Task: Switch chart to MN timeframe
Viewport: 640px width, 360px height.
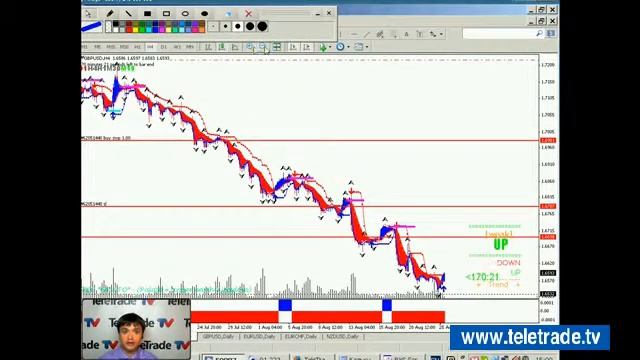Action: 189,47
